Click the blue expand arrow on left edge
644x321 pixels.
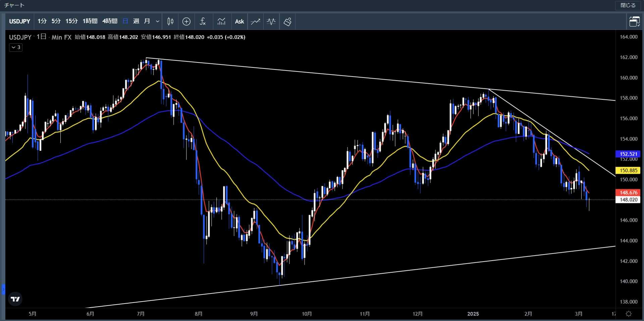tap(3, 289)
